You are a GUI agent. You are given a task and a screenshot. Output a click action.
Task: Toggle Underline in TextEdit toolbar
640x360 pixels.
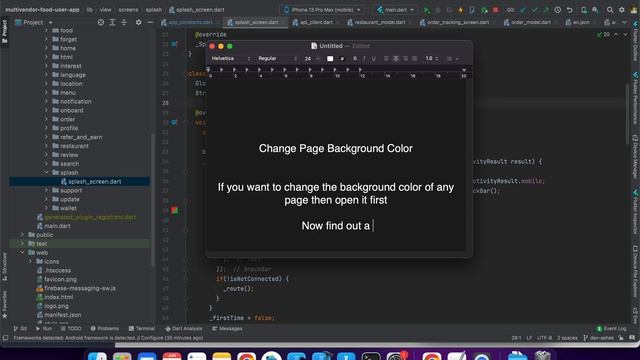coord(373,59)
